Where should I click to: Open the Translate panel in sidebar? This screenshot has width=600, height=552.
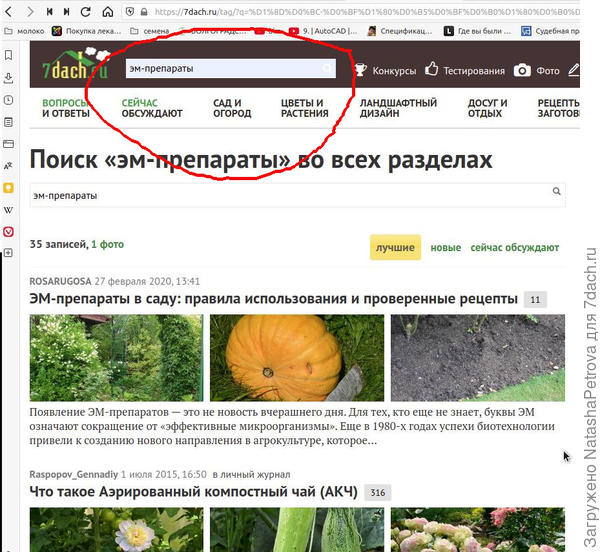pyautogui.click(x=8, y=166)
